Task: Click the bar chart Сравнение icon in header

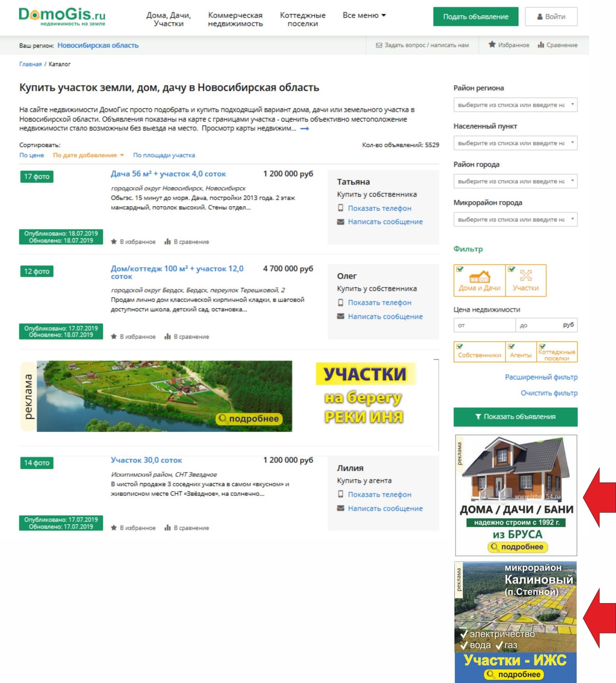Action: tap(541, 45)
